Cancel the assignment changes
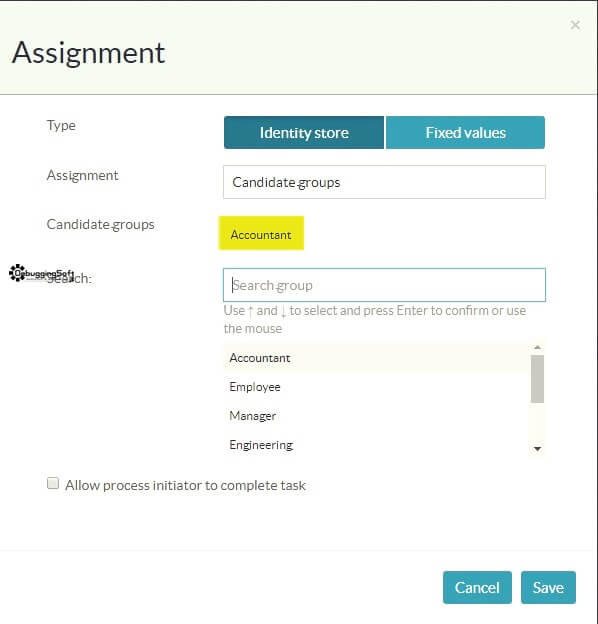This screenshot has height=624, width=598. point(477,587)
